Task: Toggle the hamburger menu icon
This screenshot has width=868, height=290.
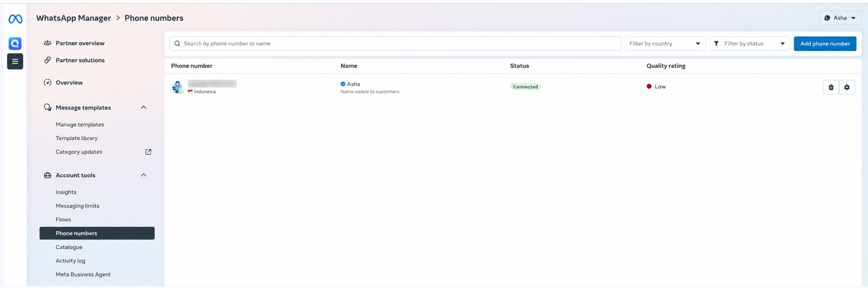Action: 15,61
